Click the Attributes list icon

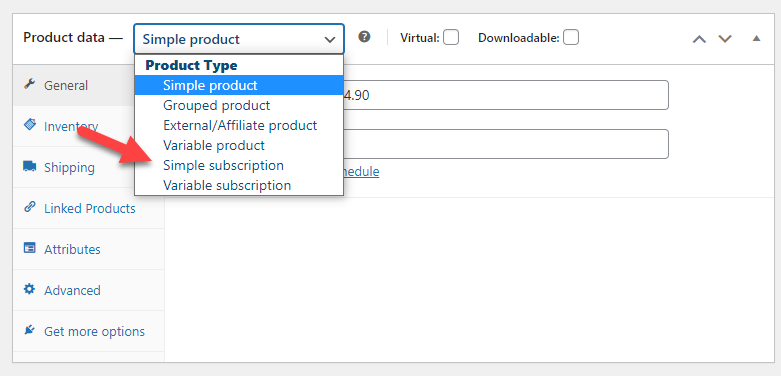click(30, 248)
